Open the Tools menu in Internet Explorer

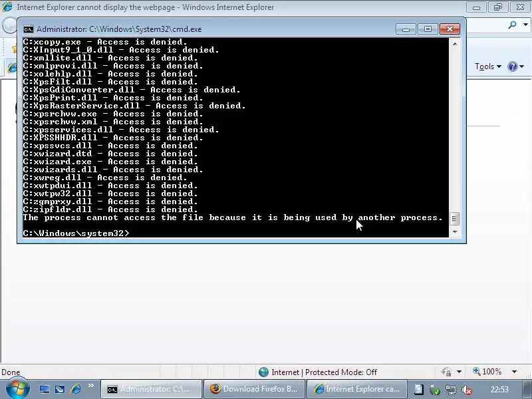point(488,66)
